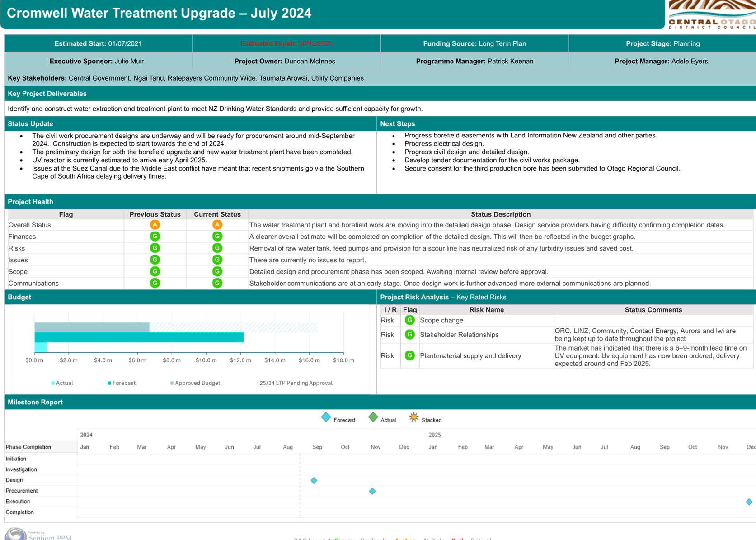Image resolution: width=756 pixels, height=540 pixels.
Task: Click the amber Overall Status current flag
Action: [217, 225]
